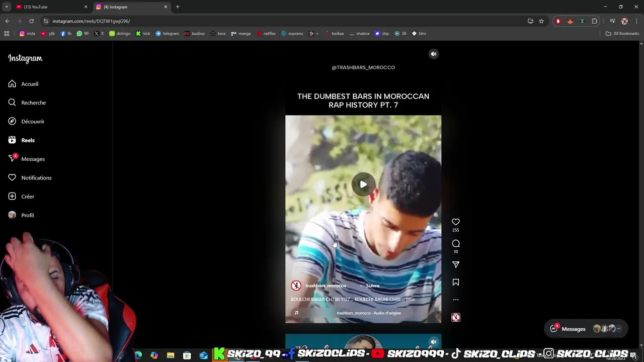Image resolution: width=644 pixels, height=362 pixels.
Task: Save the reel with bookmark icon
Action: click(456, 283)
